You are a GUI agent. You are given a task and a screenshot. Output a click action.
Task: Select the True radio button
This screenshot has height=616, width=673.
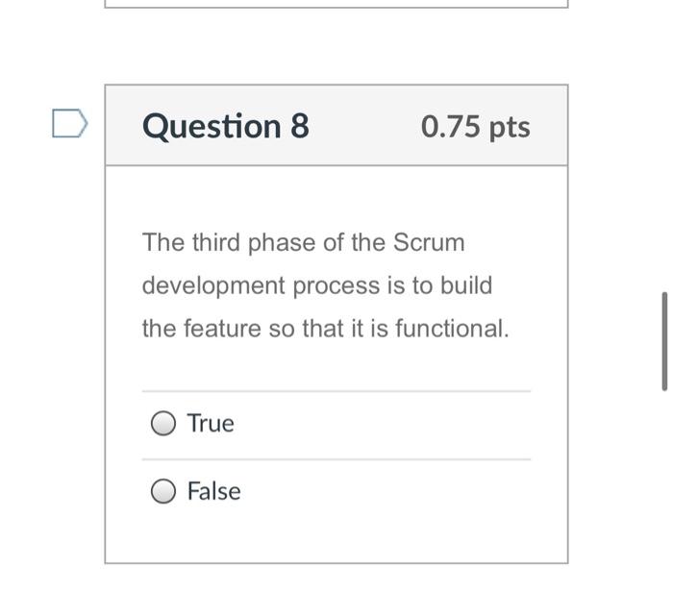[x=163, y=424]
